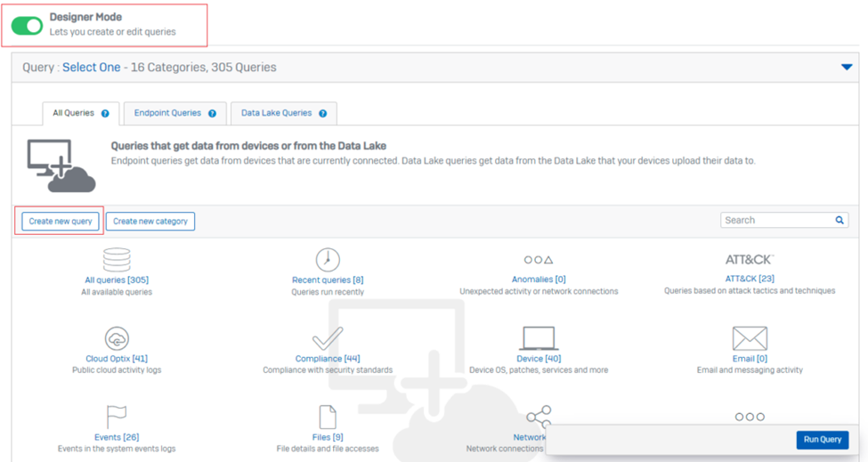Open the Cloud Optix cloud icon
The width and height of the screenshot is (868, 462).
coord(117,338)
